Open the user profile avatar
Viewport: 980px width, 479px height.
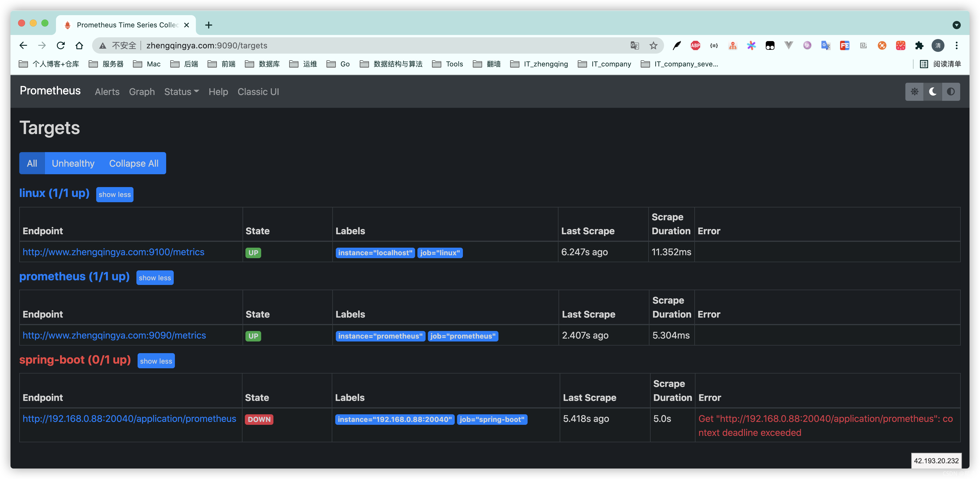938,46
